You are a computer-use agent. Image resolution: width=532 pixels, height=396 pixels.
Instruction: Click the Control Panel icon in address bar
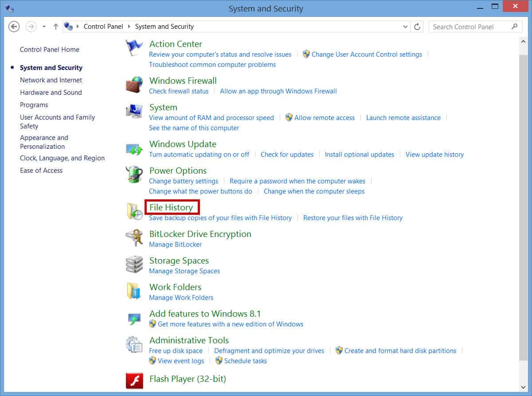(68, 27)
